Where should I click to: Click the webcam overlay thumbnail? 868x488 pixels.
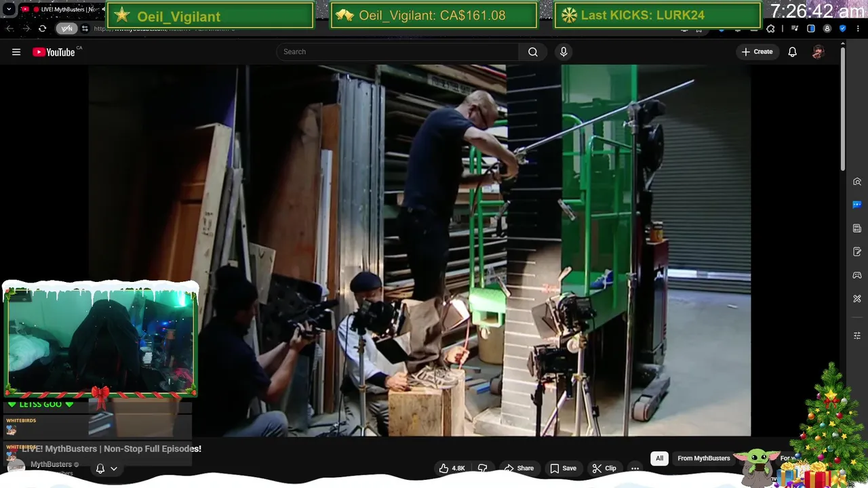click(100, 341)
